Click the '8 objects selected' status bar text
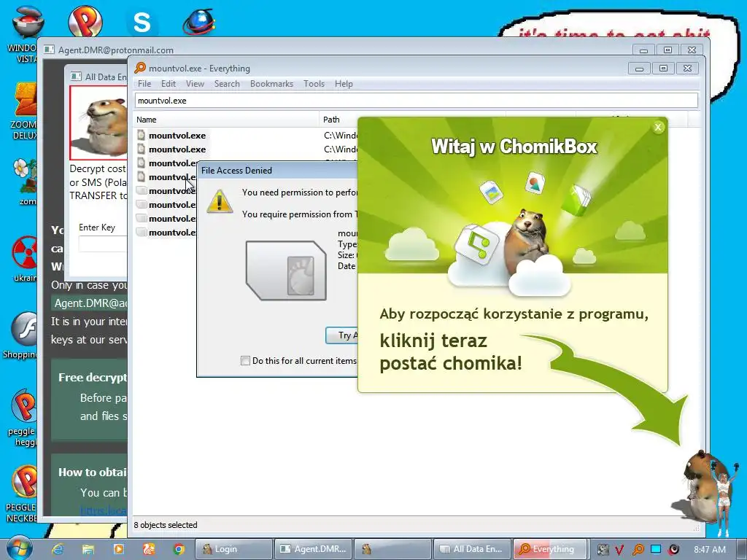The image size is (747, 560). tap(166, 525)
